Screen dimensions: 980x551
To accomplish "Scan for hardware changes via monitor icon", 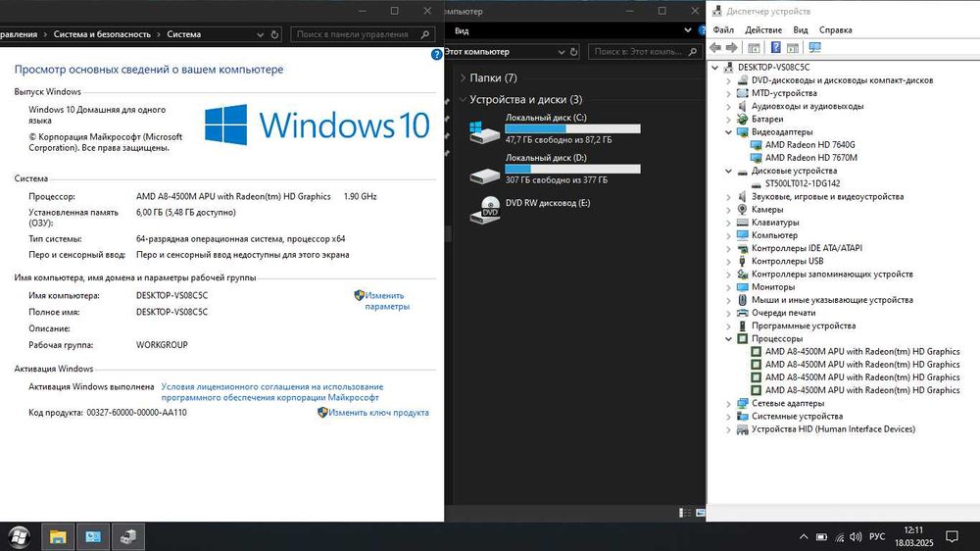I will tap(815, 47).
